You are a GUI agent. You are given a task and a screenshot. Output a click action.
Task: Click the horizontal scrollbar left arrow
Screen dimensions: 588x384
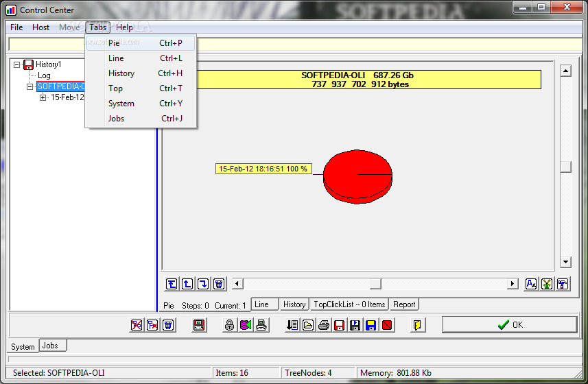(x=237, y=284)
